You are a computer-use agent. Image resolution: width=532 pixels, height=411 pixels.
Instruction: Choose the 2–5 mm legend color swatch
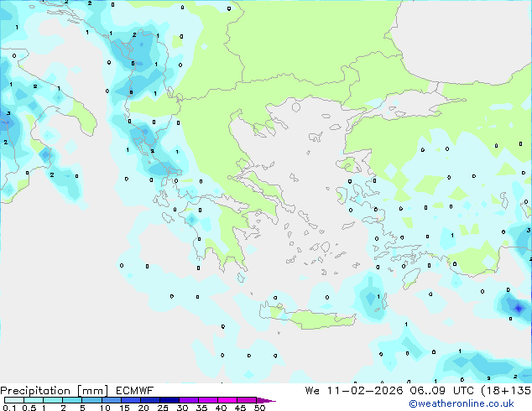[72, 400]
